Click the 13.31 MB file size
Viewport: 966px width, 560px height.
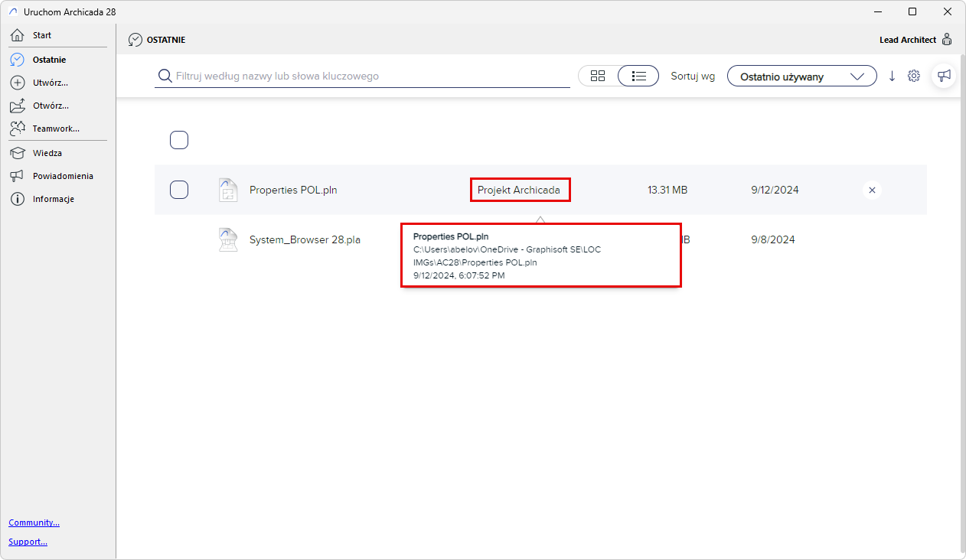667,190
